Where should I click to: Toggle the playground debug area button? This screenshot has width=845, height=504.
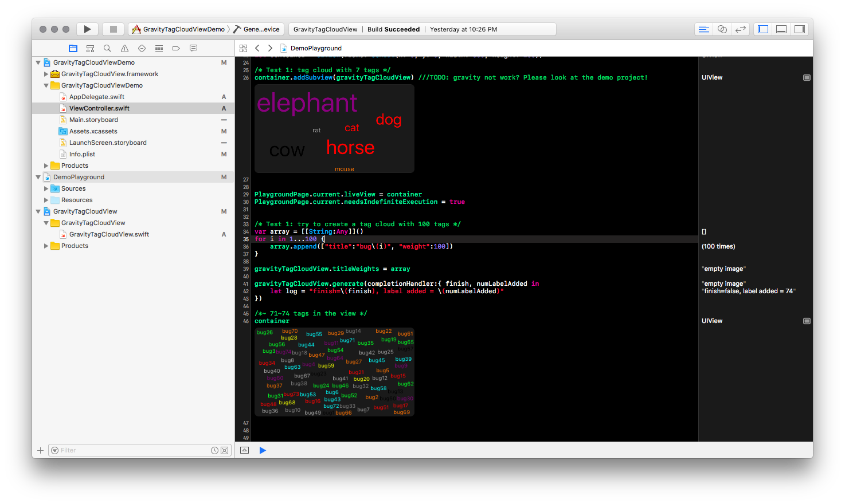click(245, 450)
